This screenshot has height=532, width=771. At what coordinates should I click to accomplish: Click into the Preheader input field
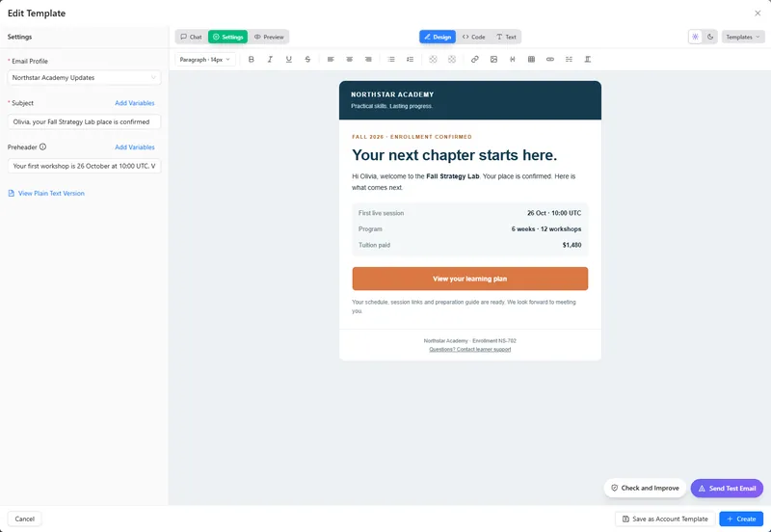pyautogui.click(x=84, y=166)
